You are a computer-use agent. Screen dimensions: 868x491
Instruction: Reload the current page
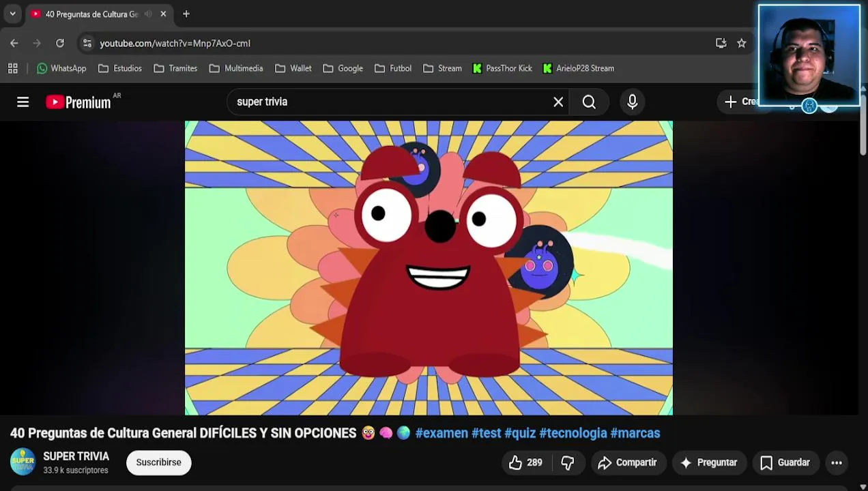(x=60, y=43)
